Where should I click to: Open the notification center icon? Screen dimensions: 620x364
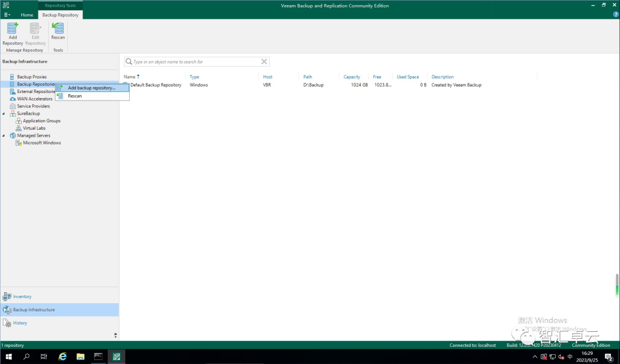pos(609,357)
